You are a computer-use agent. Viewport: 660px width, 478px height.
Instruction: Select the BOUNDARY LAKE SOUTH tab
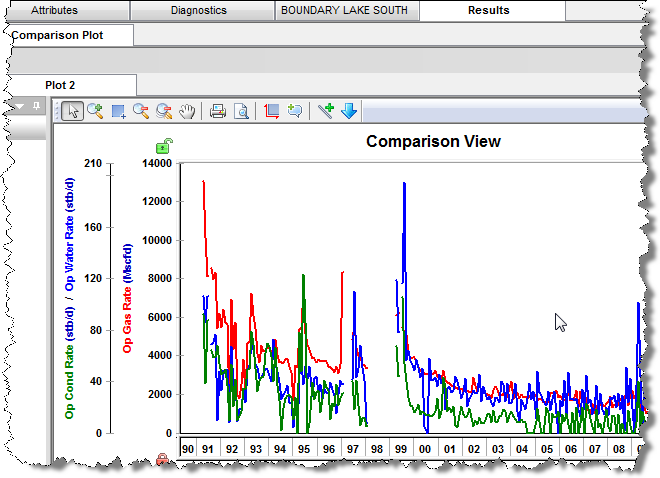pyautogui.click(x=346, y=10)
